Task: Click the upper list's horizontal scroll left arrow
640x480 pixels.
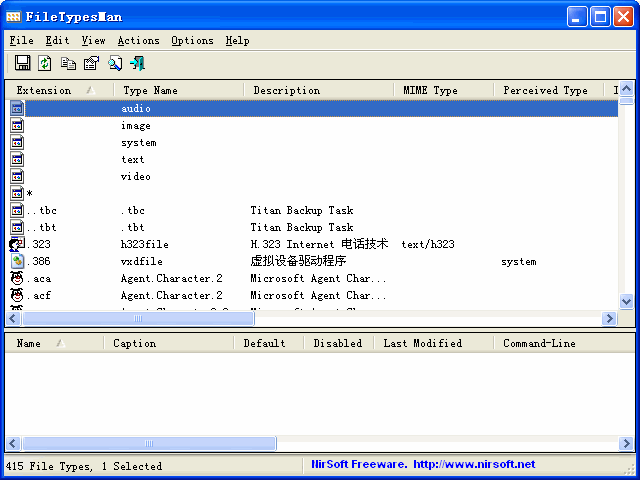Action: click(13, 318)
